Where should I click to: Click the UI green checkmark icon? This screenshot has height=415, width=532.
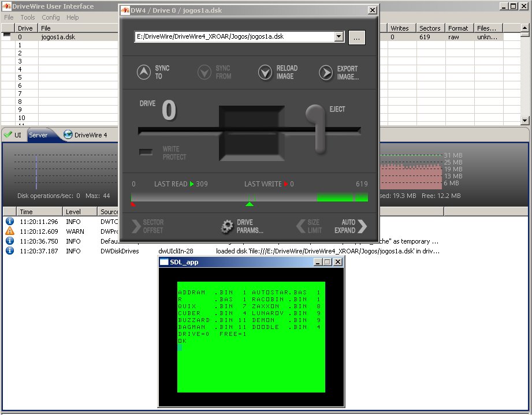click(8, 134)
